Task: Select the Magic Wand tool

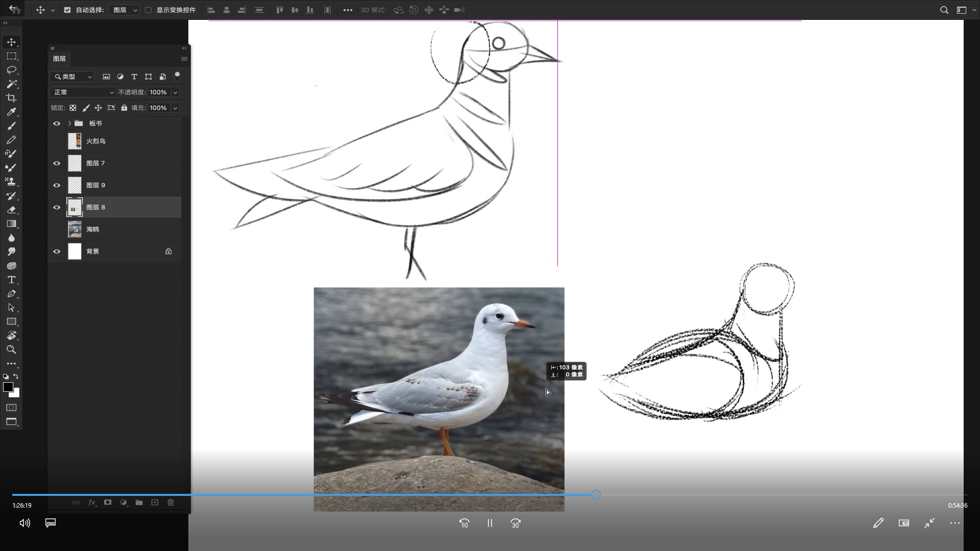Action: pos(11,84)
